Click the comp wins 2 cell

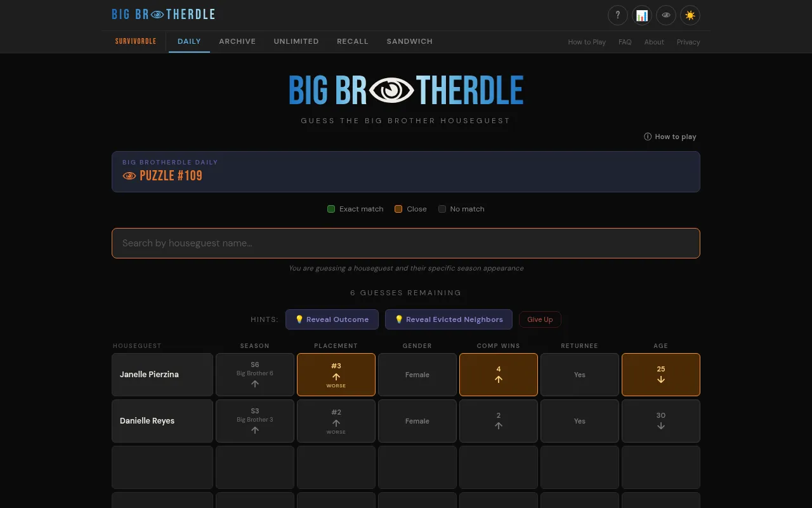pos(499,421)
